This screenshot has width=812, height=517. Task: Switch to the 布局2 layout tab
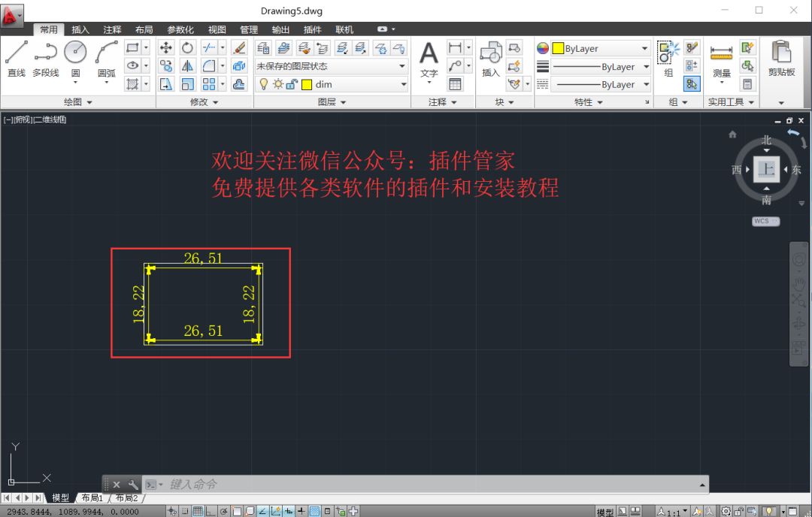point(126,498)
